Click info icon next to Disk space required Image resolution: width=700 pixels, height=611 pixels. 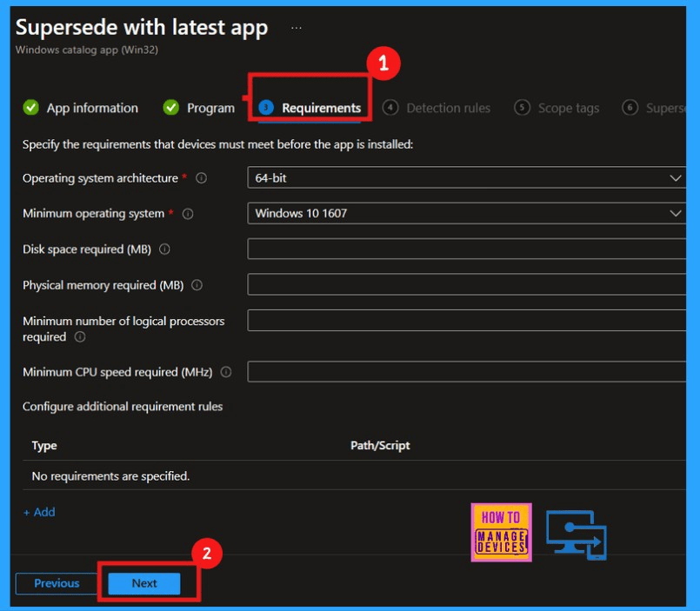164,249
